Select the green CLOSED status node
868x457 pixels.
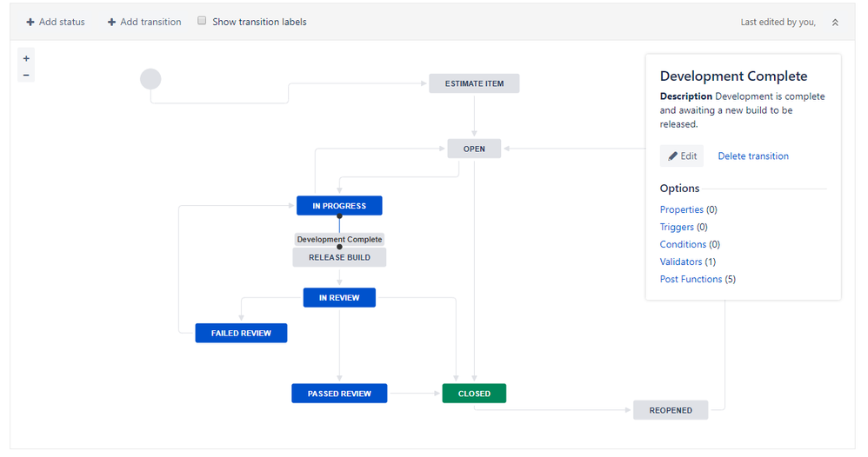click(x=474, y=394)
